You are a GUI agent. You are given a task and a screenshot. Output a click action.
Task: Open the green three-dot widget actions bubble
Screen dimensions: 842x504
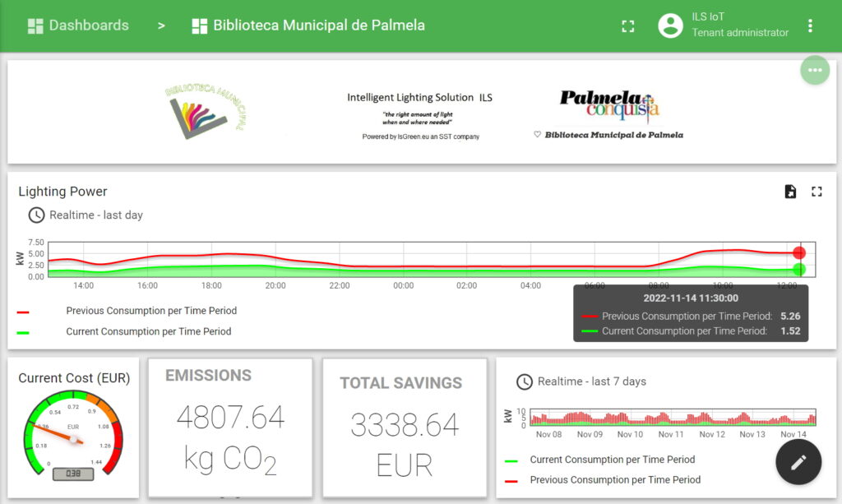(815, 71)
